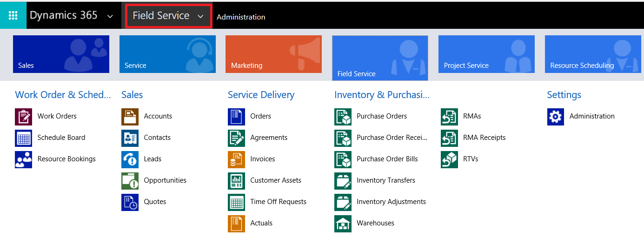This screenshot has height=244, width=644.
Task: Click the Purchase Orders box icon
Action: 343,117
